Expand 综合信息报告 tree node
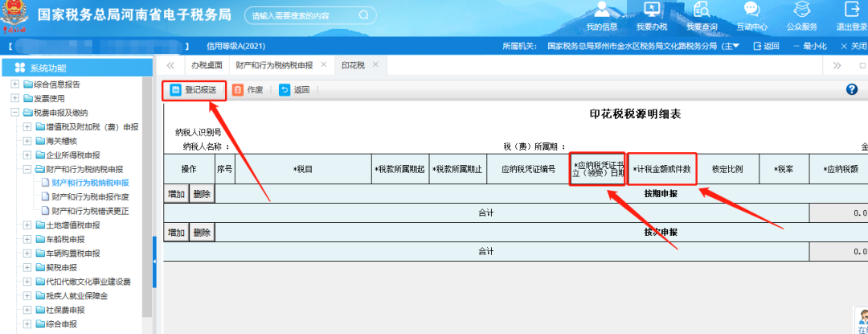 tap(15, 84)
